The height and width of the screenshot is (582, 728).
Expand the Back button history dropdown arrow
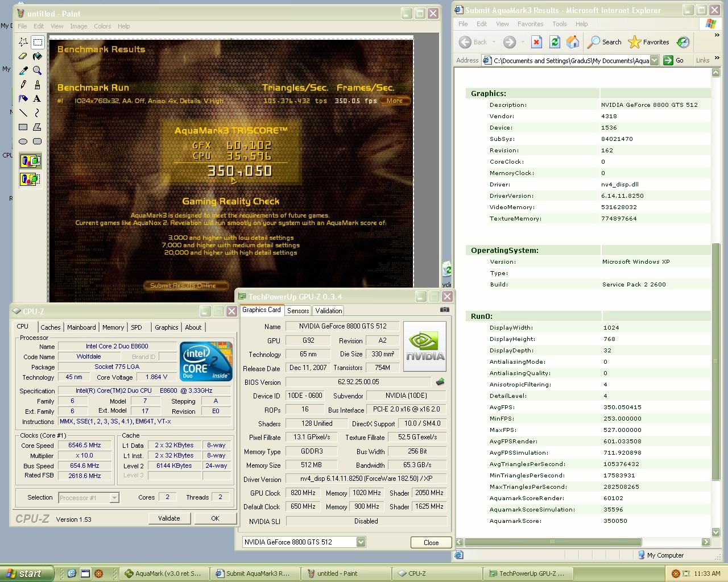(x=494, y=42)
